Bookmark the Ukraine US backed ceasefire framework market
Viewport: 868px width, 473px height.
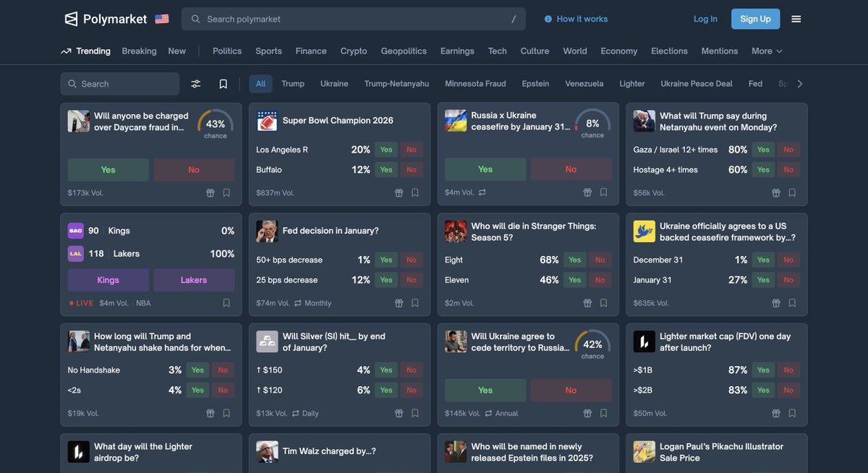click(x=792, y=303)
